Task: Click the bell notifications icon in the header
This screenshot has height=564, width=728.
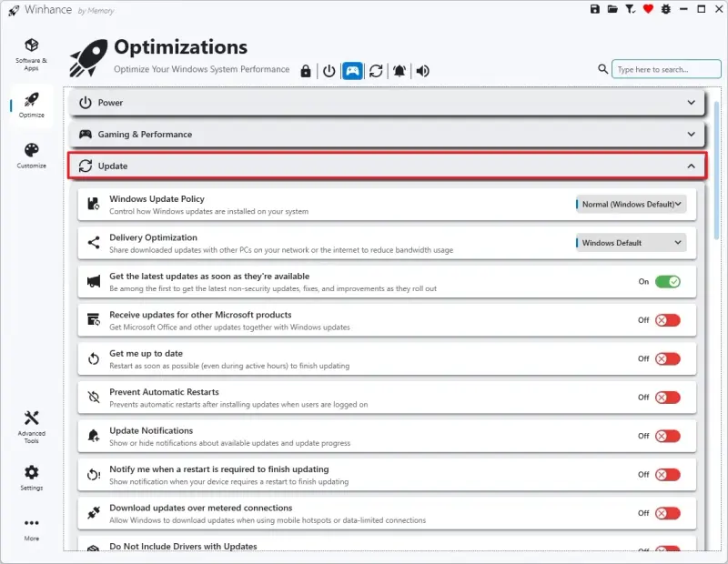Action: [399, 71]
